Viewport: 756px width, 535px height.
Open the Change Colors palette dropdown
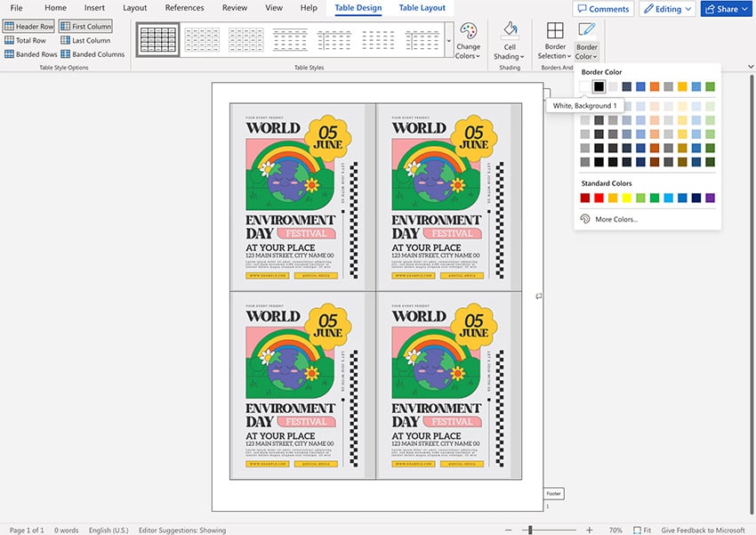[x=468, y=41]
